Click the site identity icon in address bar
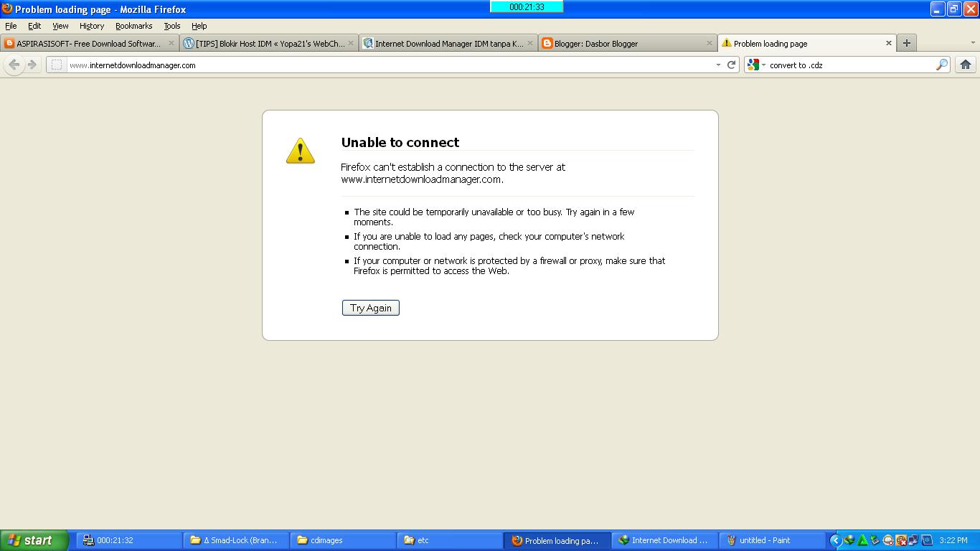Viewport: 980px width, 551px height. 57,65
